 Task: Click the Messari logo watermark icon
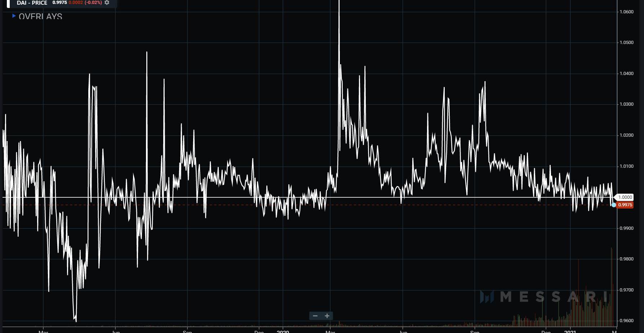[487, 297]
